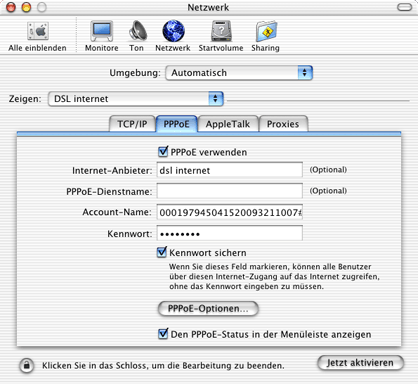
Task: Click into the Kennwort password field
Action: [230, 233]
